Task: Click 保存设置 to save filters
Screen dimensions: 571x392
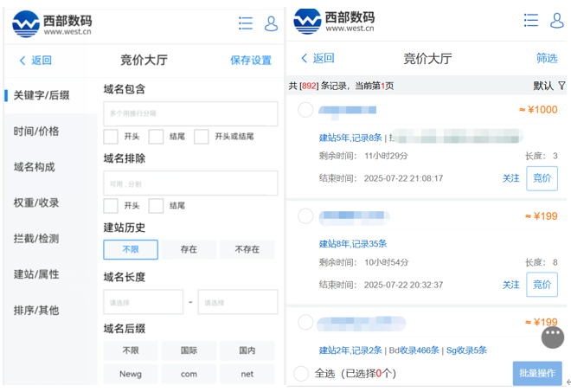Action: 250,61
